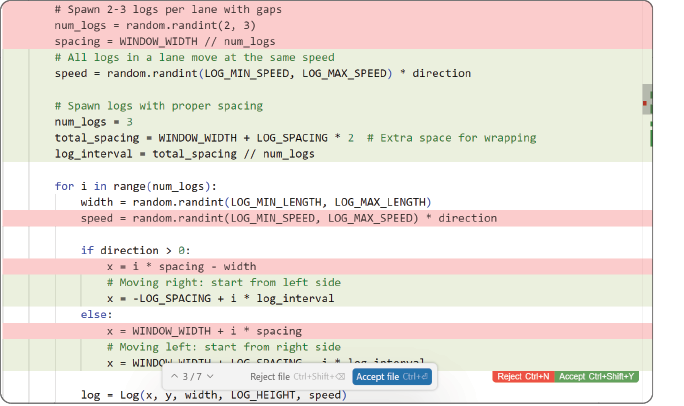Click line "num_logs = 3"
This screenshot has width=684, height=406.
pyautogui.click(x=94, y=122)
